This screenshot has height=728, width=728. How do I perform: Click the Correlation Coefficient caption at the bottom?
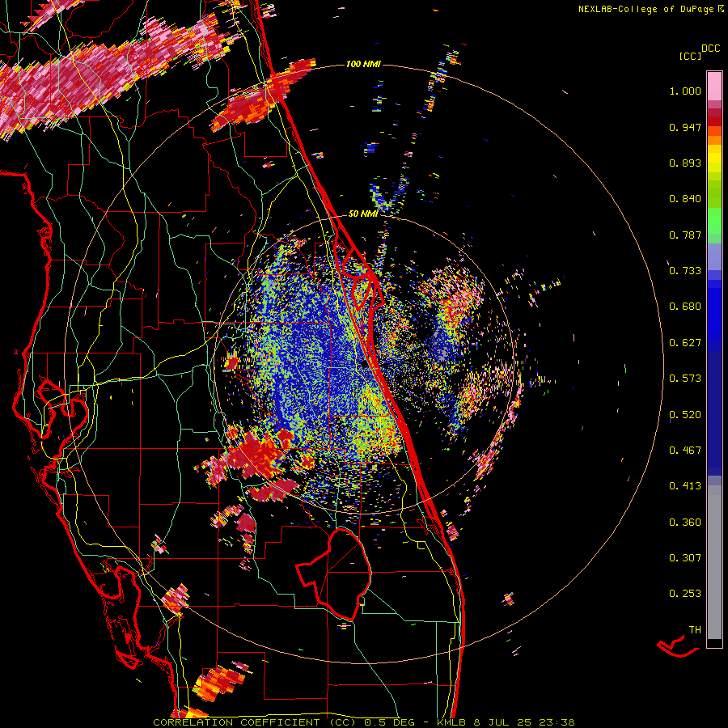point(364,722)
